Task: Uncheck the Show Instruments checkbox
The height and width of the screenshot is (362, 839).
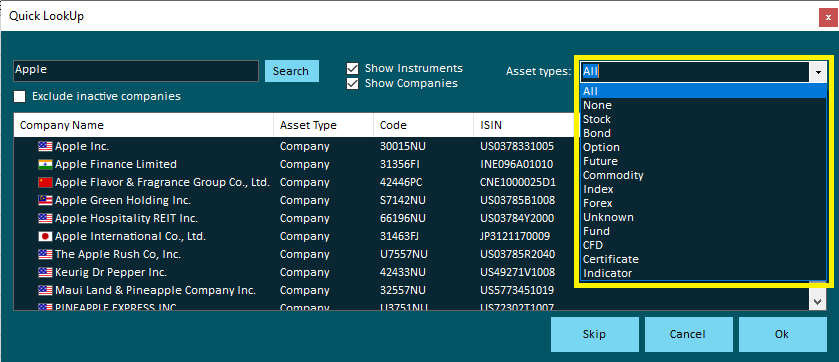Action: pyautogui.click(x=353, y=68)
